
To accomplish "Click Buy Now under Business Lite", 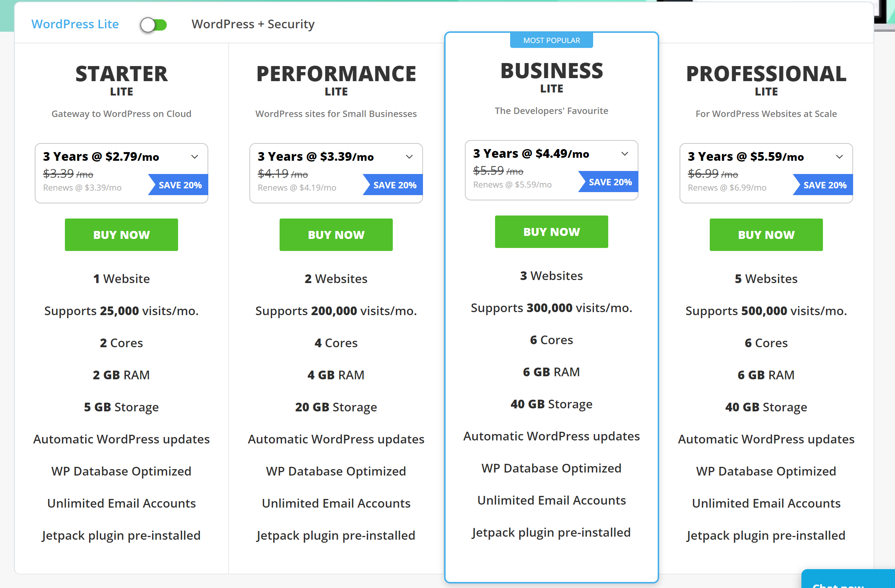I will 551,231.
